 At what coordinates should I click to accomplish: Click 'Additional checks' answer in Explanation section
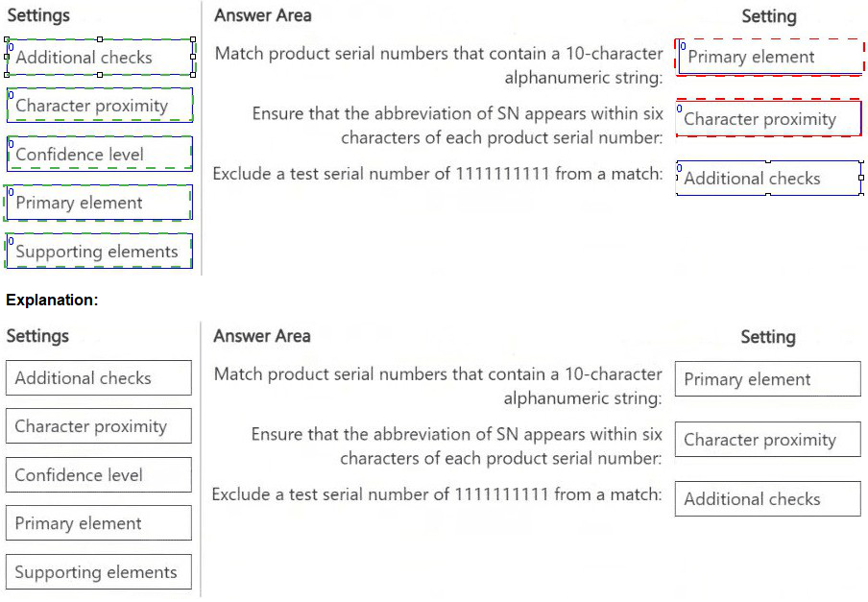767,499
